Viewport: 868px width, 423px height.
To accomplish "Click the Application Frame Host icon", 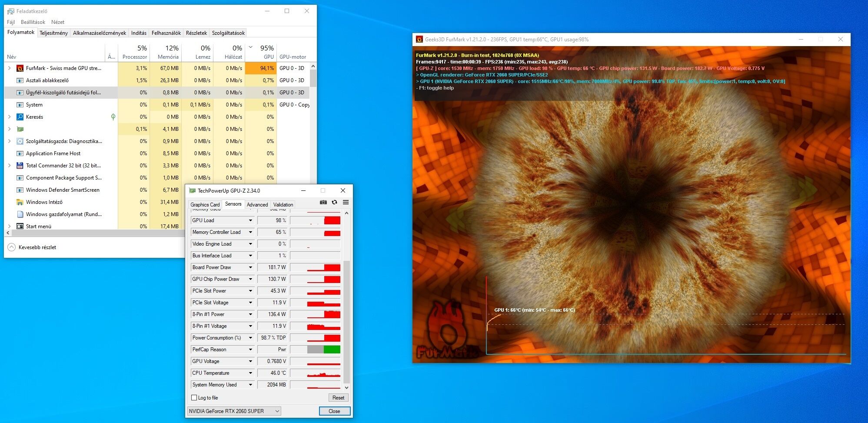I will [x=20, y=153].
